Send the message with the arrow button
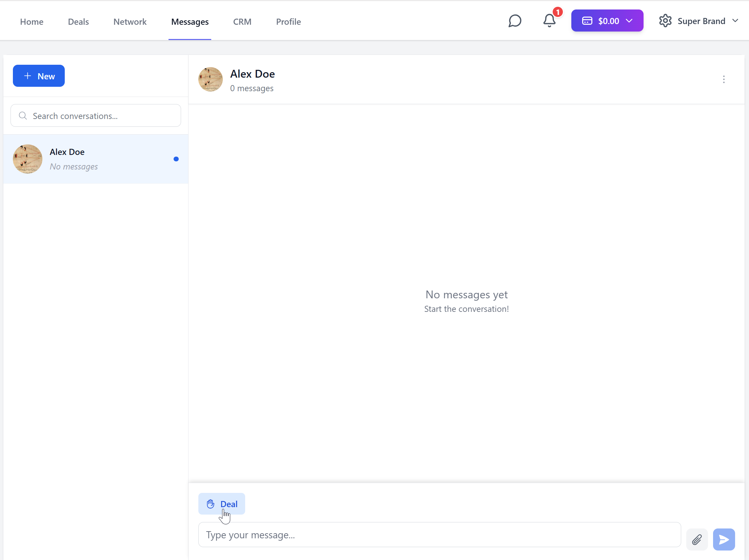This screenshot has width=749, height=560. click(724, 539)
